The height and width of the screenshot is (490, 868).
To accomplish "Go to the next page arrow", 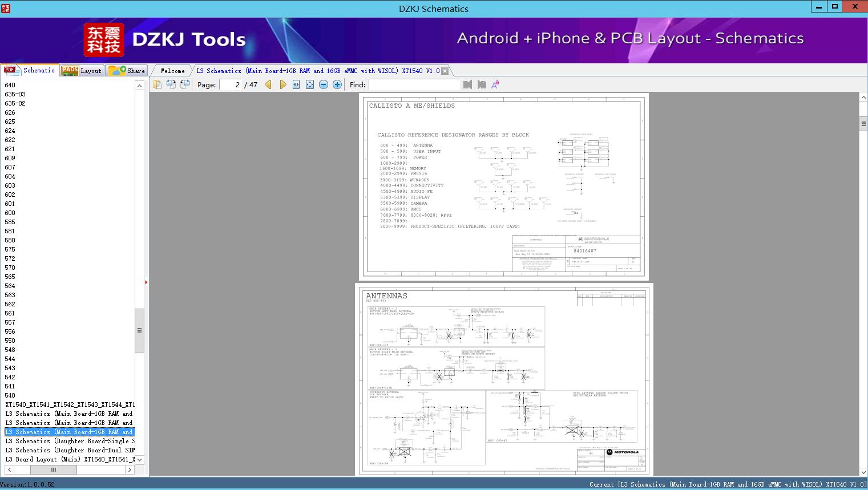I will pyautogui.click(x=282, y=84).
